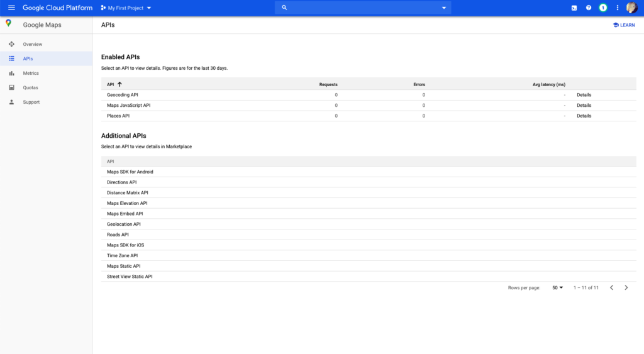Click the sort arrow beside API header

[x=119, y=84]
